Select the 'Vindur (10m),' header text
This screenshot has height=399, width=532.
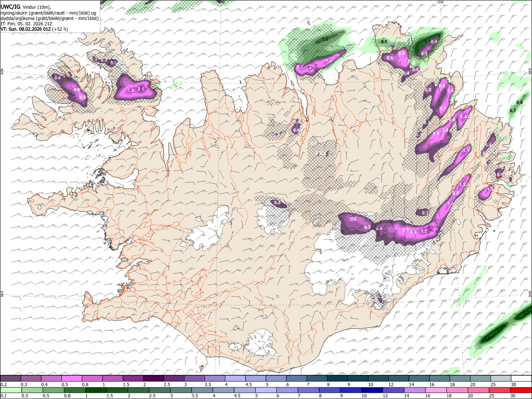coord(37,7)
